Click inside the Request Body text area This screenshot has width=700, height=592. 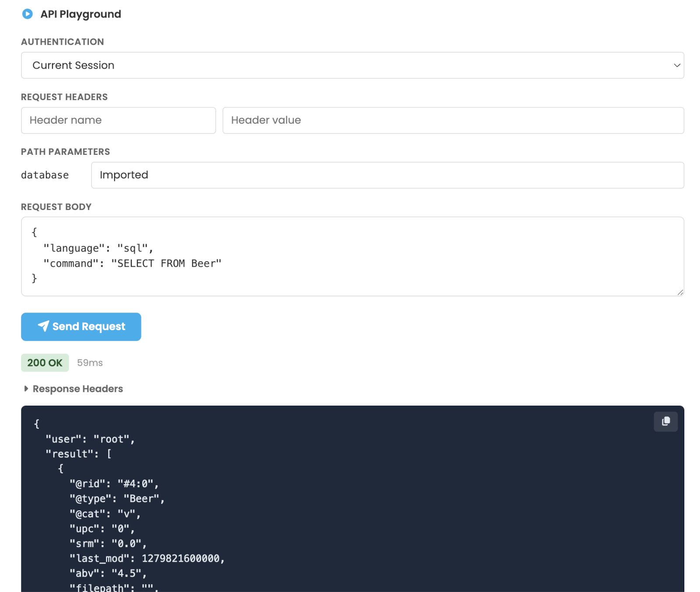pyautogui.click(x=352, y=256)
